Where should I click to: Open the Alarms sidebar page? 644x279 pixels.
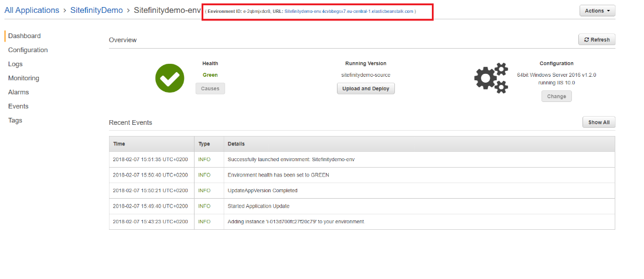pyautogui.click(x=18, y=92)
